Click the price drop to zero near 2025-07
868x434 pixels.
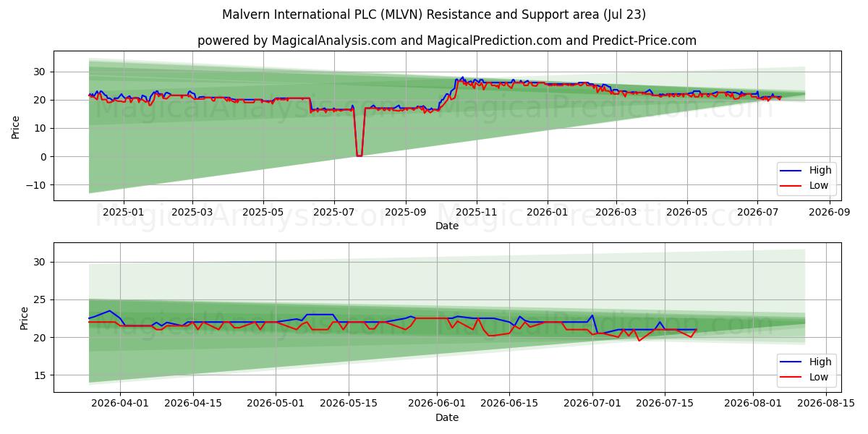coord(359,154)
